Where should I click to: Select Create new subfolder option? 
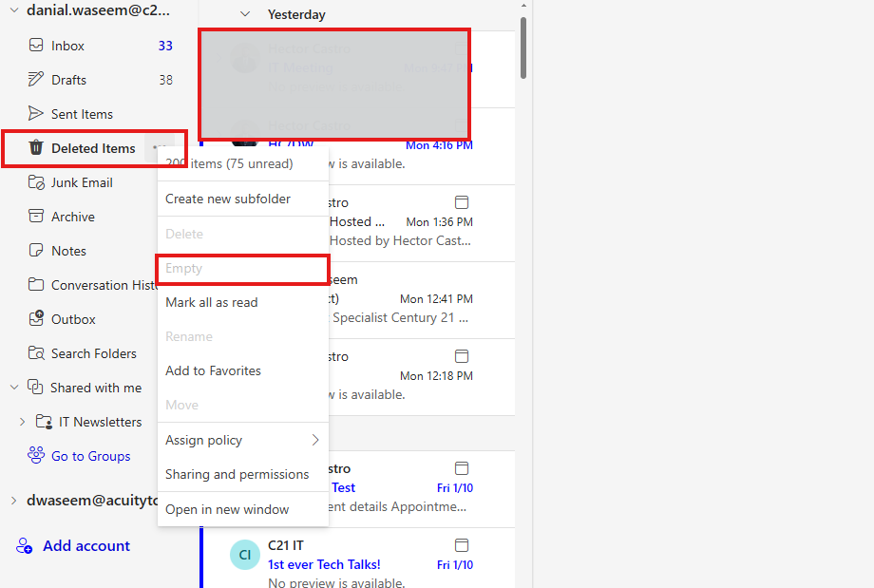(228, 199)
